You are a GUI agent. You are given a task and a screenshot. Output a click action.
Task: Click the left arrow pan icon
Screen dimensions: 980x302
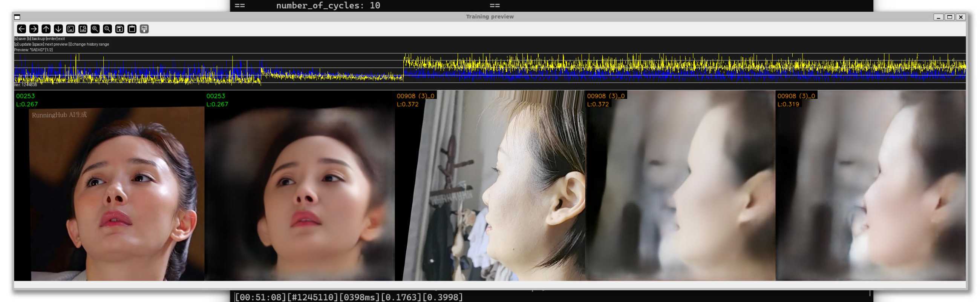(22, 29)
